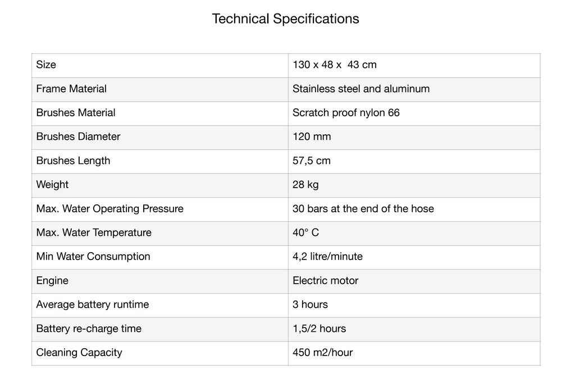
Task: Select the Size label cell
Action: (x=46, y=65)
